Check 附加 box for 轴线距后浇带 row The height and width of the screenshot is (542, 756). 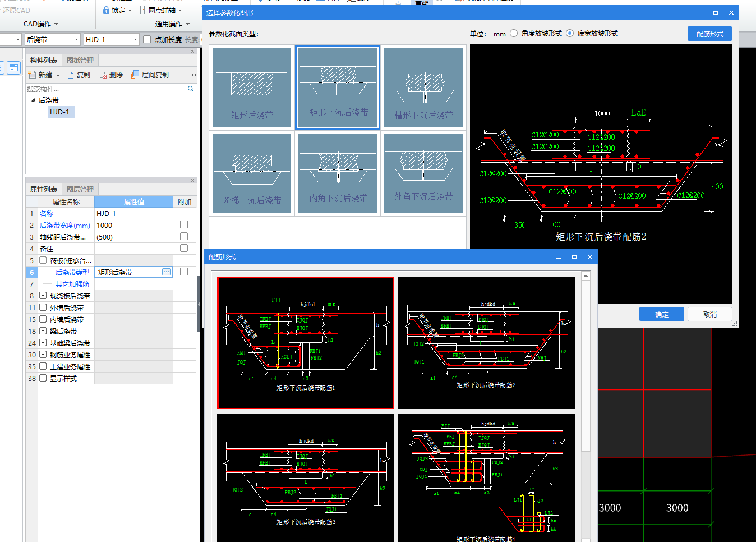click(184, 236)
